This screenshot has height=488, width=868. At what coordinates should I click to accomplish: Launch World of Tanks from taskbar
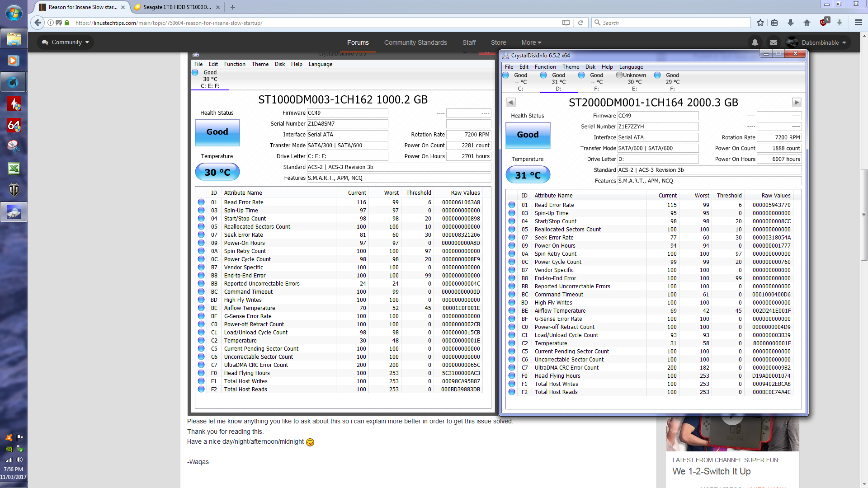[x=14, y=190]
